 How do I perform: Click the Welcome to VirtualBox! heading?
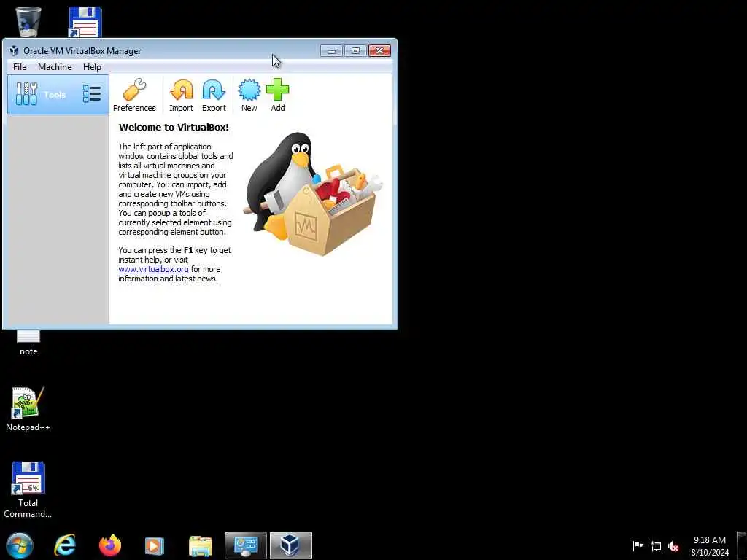coord(174,127)
